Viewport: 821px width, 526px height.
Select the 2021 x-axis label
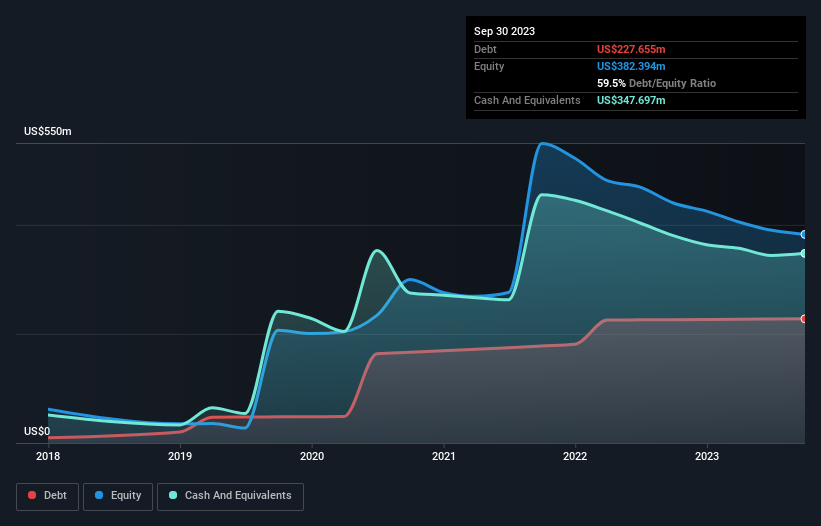coord(443,456)
